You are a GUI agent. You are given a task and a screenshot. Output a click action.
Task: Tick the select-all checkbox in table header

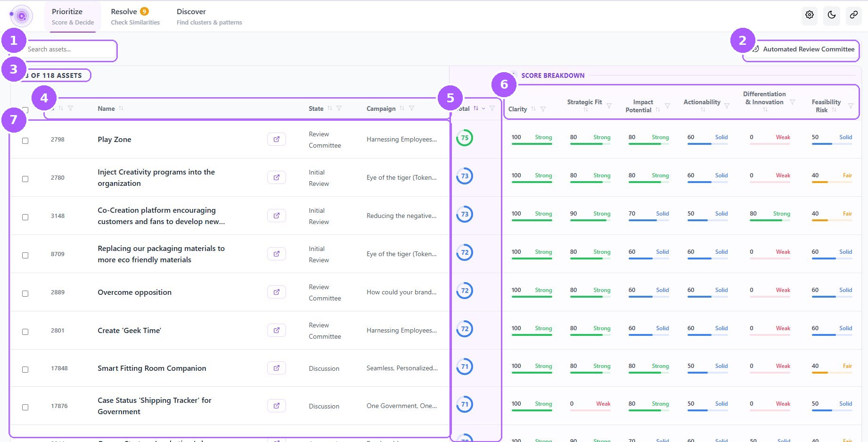point(25,110)
